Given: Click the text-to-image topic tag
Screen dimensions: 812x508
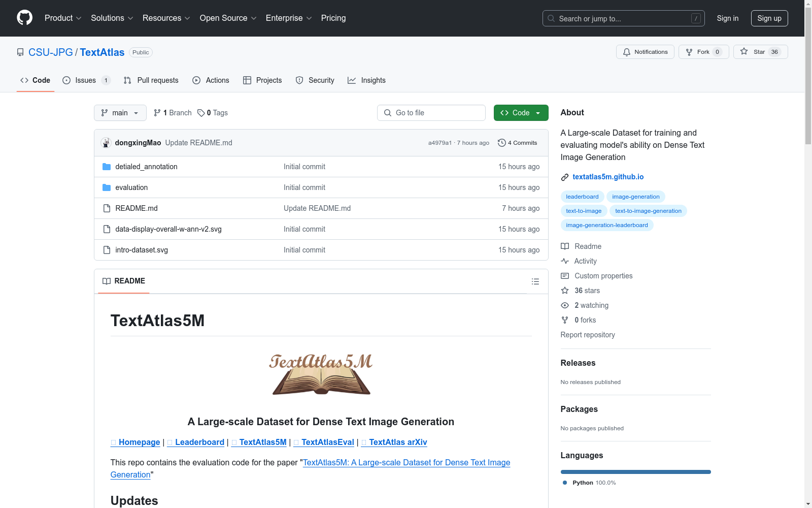Looking at the screenshot, I should [x=584, y=211].
